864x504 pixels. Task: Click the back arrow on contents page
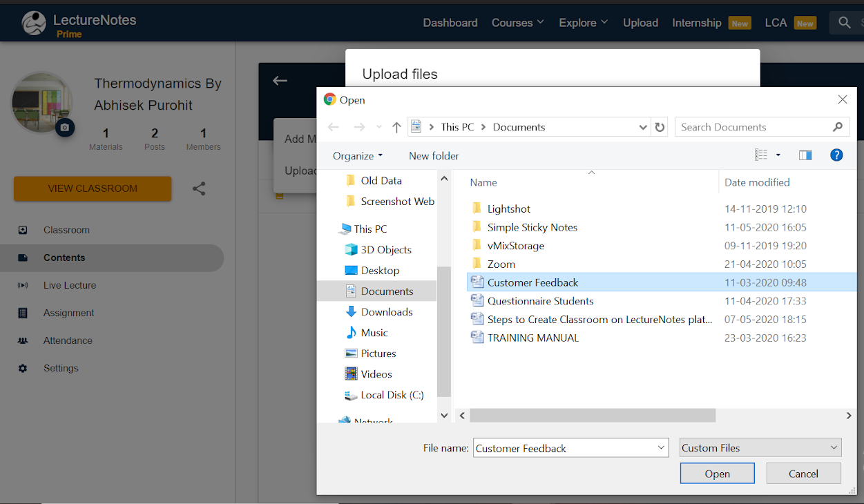point(280,81)
